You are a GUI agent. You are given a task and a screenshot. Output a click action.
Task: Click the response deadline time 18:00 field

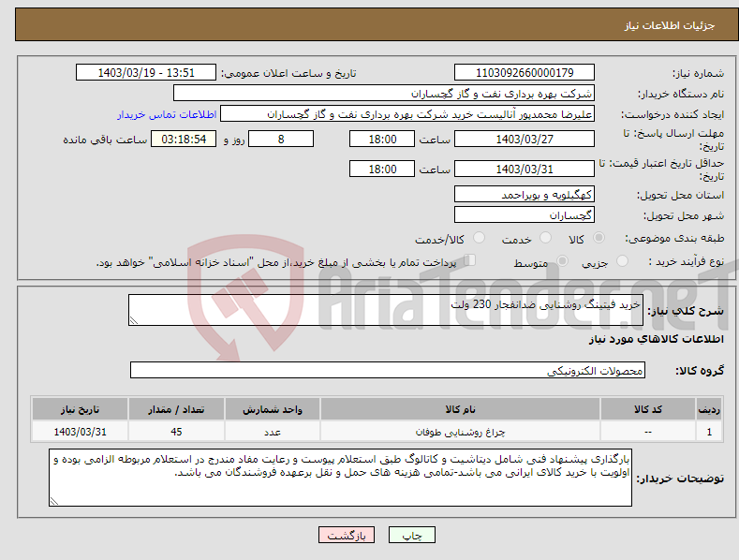coord(382,139)
